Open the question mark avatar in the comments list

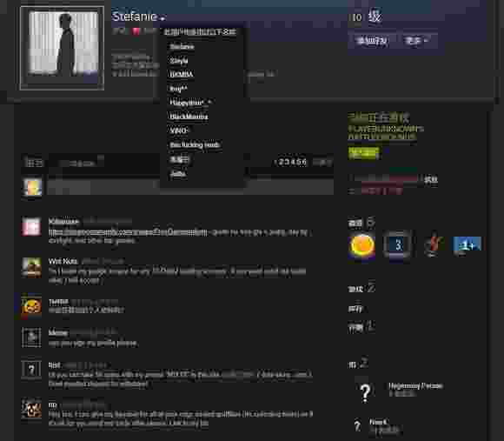tap(31, 370)
